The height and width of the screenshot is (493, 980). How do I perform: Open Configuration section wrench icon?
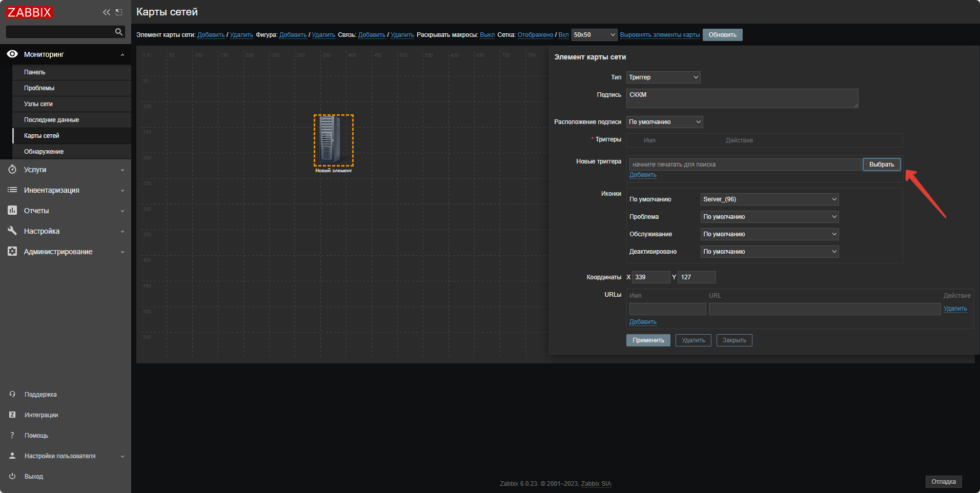(x=12, y=231)
